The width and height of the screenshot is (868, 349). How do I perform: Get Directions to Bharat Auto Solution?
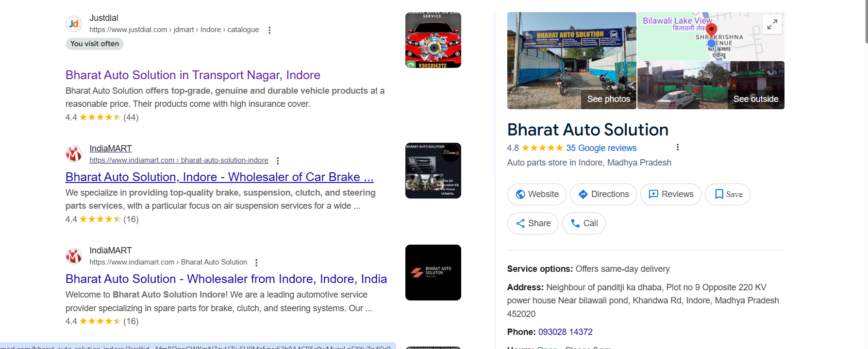point(603,194)
